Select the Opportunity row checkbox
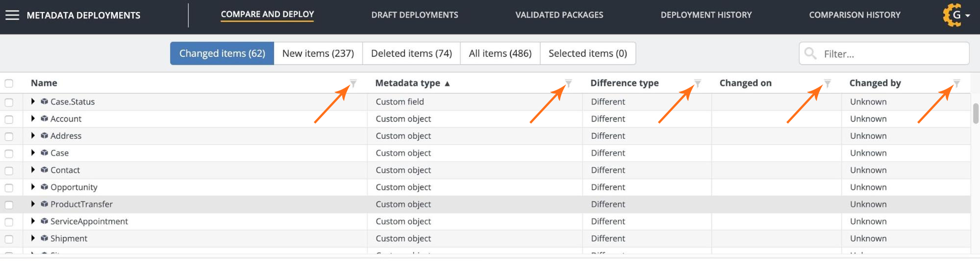980x261 pixels. point(9,187)
